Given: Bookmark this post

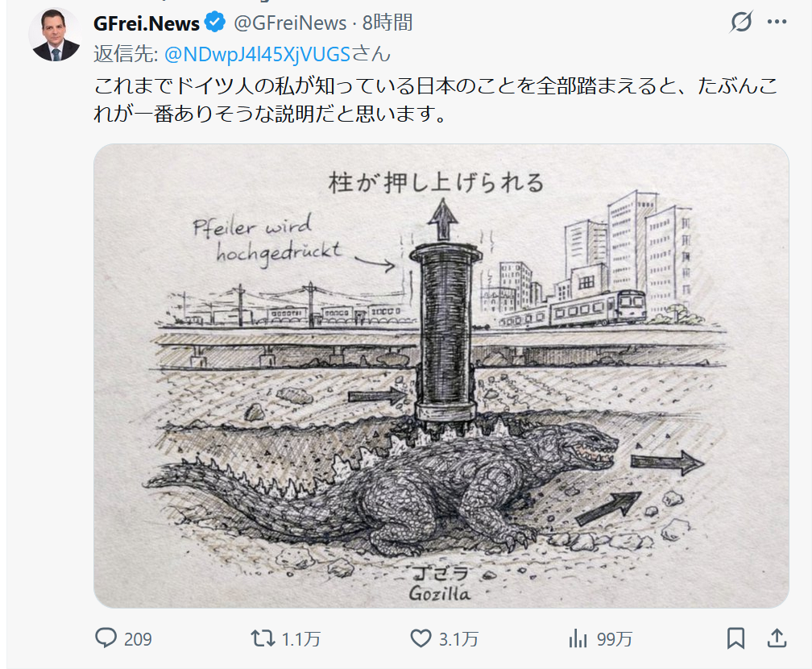Looking at the screenshot, I should 735,639.
